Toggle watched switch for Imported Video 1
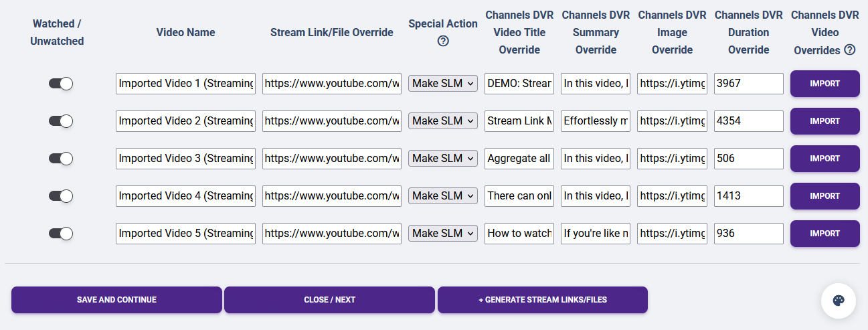The width and height of the screenshot is (868, 330). (60, 84)
